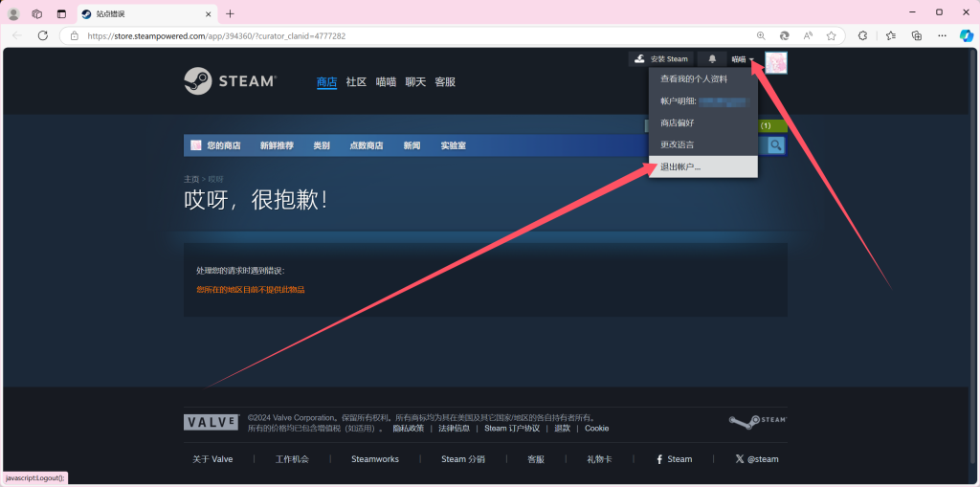Click the browser profile icon at top left
Image resolution: width=980 pixels, height=487 pixels.
pos(13,13)
